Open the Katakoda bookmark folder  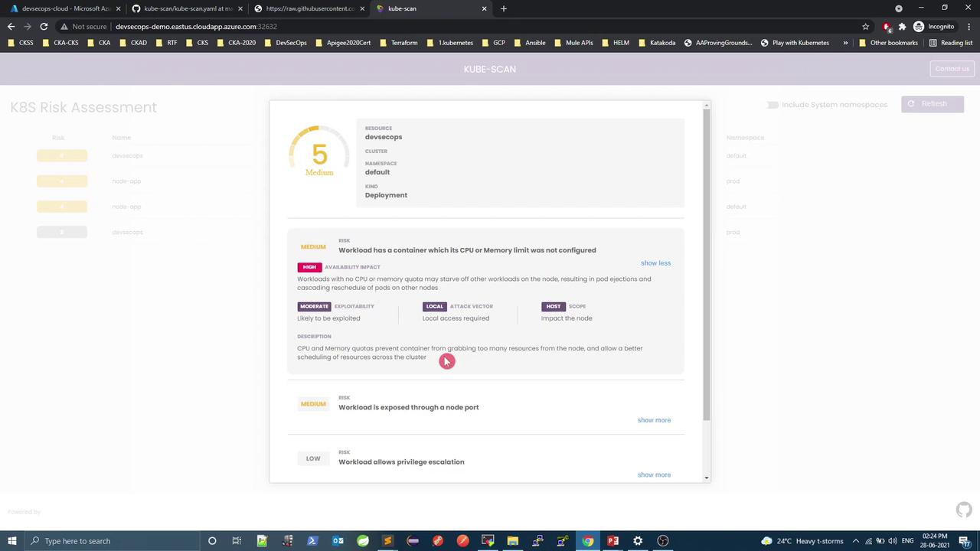tap(656, 43)
